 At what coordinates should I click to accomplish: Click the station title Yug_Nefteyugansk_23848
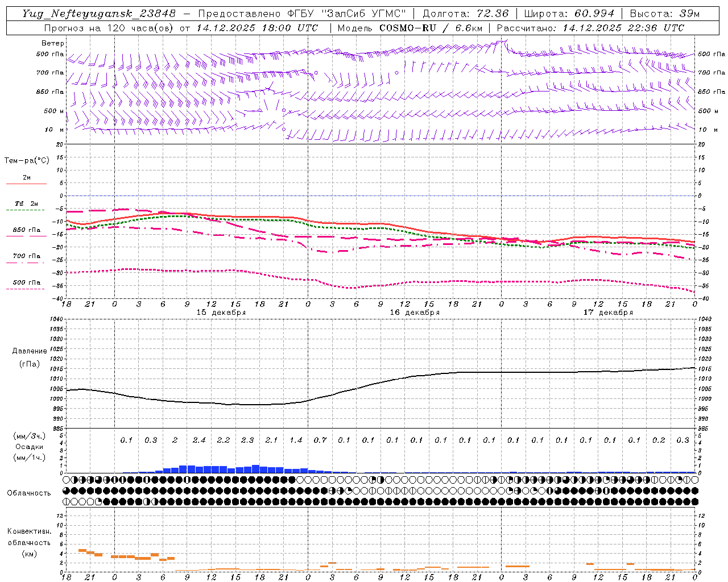(99, 14)
